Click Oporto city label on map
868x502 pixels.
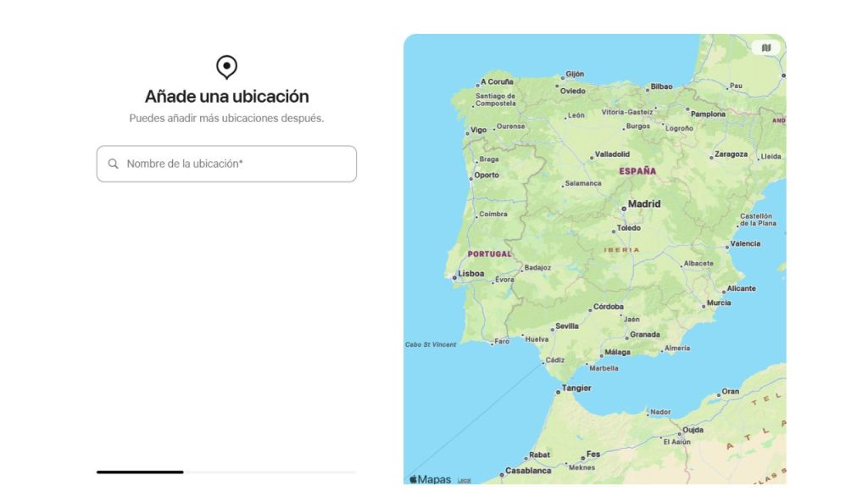(487, 176)
